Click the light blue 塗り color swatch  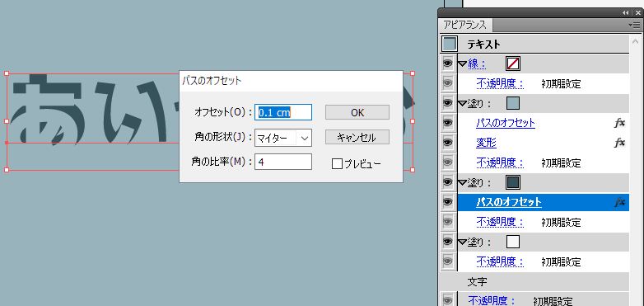(x=513, y=103)
